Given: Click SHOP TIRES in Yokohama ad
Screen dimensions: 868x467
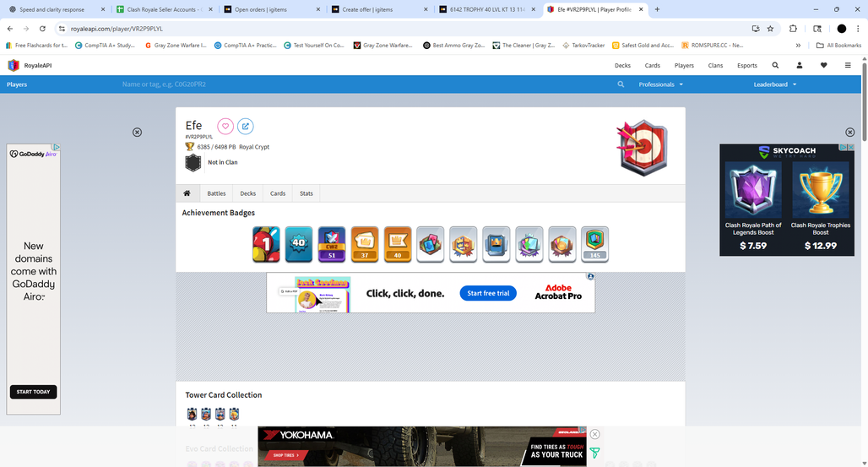Looking at the screenshot, I should [285, 455].
